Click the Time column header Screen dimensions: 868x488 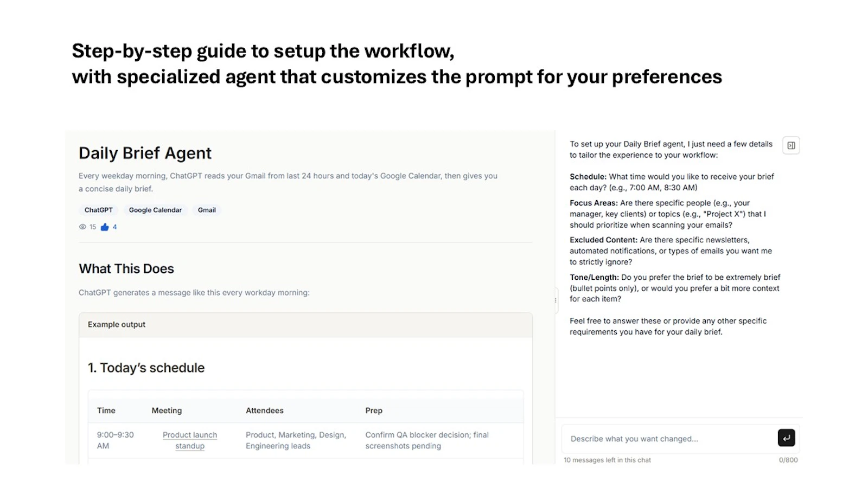106,410
